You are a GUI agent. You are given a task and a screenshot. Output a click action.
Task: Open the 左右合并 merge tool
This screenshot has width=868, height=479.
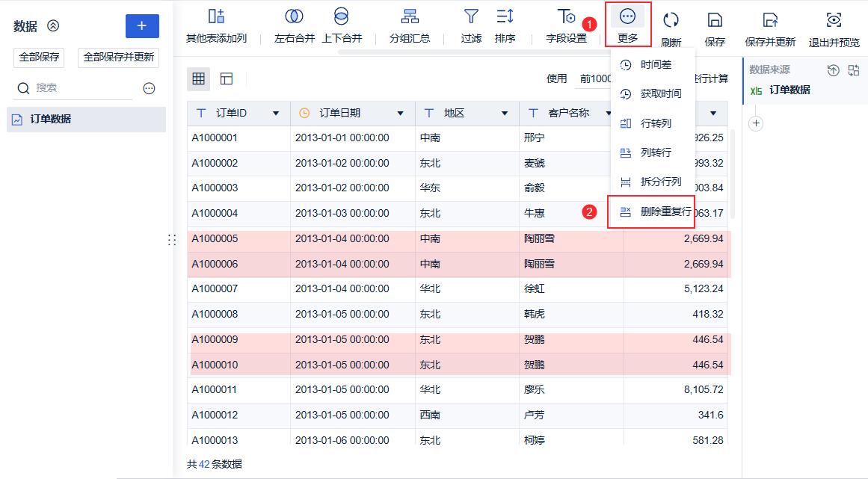click(x=294, y=25)
